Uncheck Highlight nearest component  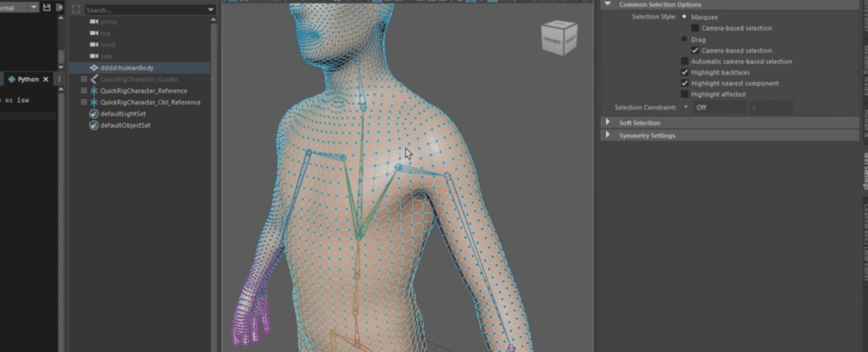pos(685,83)
